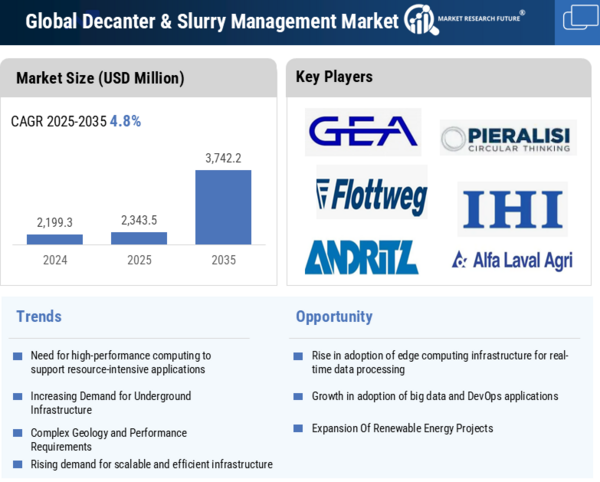Switch to the Key Players section header

point(335,77)
